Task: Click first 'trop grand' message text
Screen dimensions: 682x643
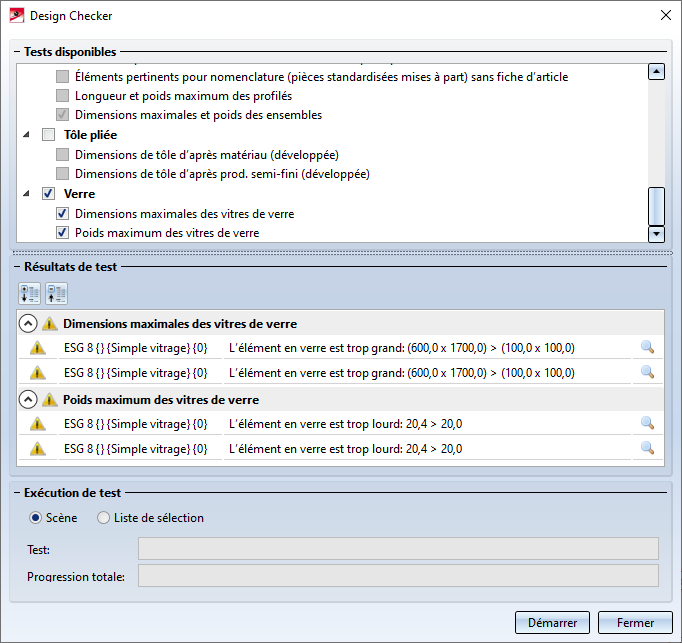Action: (401, 348)
